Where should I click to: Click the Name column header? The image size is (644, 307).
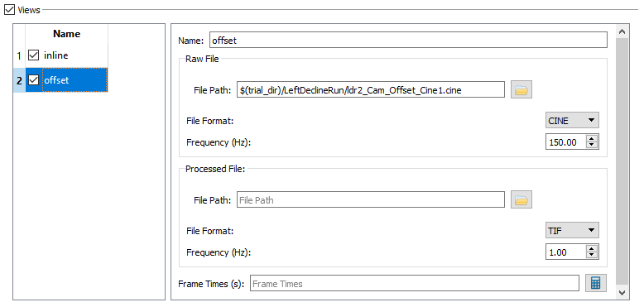click(x=66, y=34)
